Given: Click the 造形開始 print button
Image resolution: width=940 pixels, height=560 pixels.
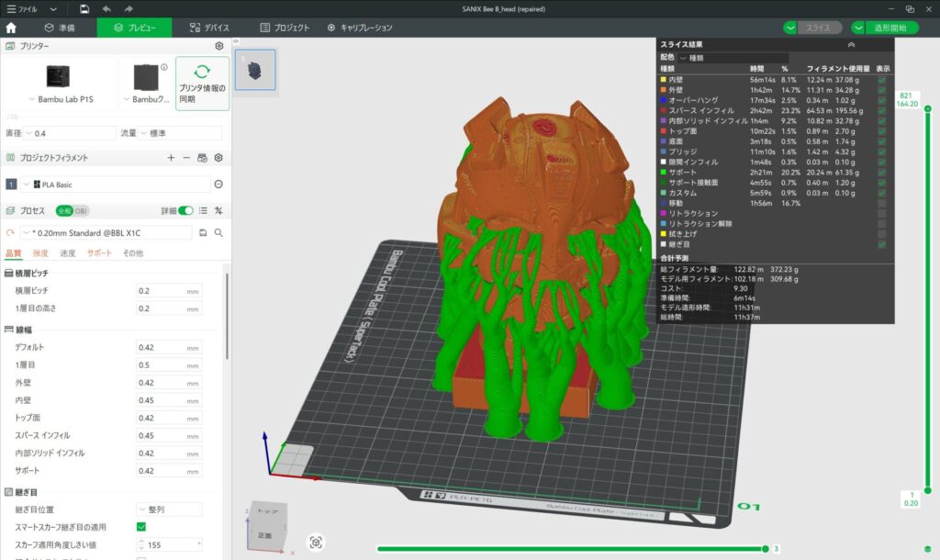Looking at the screenshot, I should coord(889,28).
